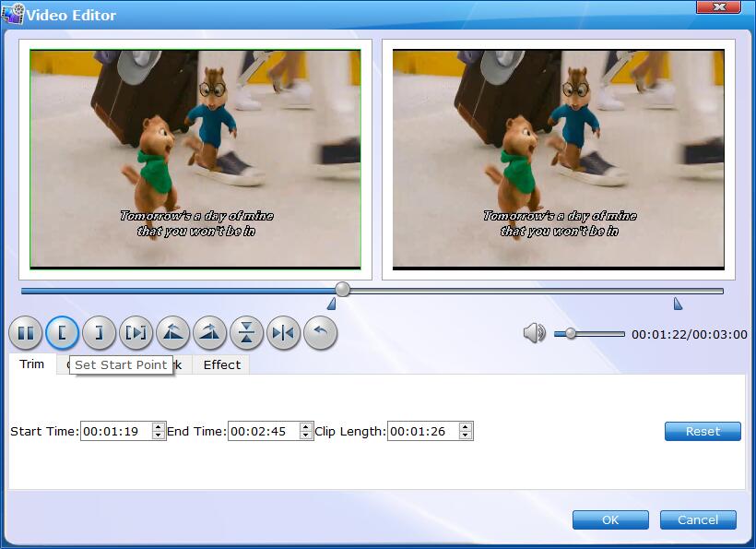
Task: Switch to the Trim tab
Action: point(32,364)
